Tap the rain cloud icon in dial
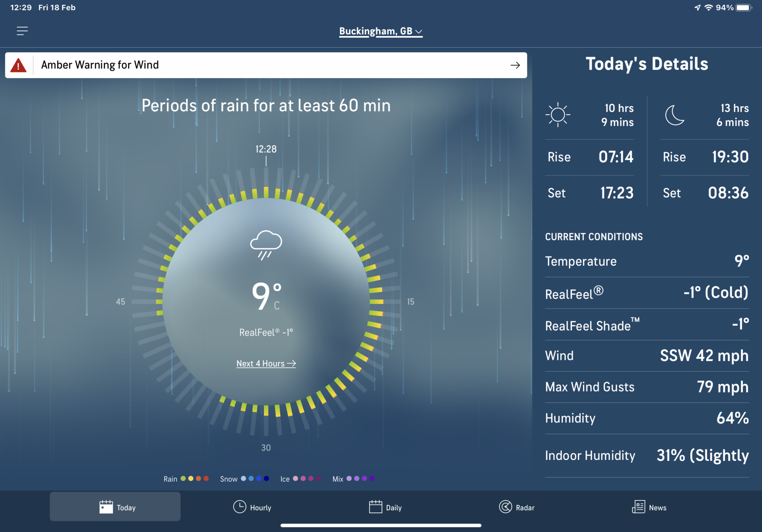The image size is (762, 532). pos(266,244)
